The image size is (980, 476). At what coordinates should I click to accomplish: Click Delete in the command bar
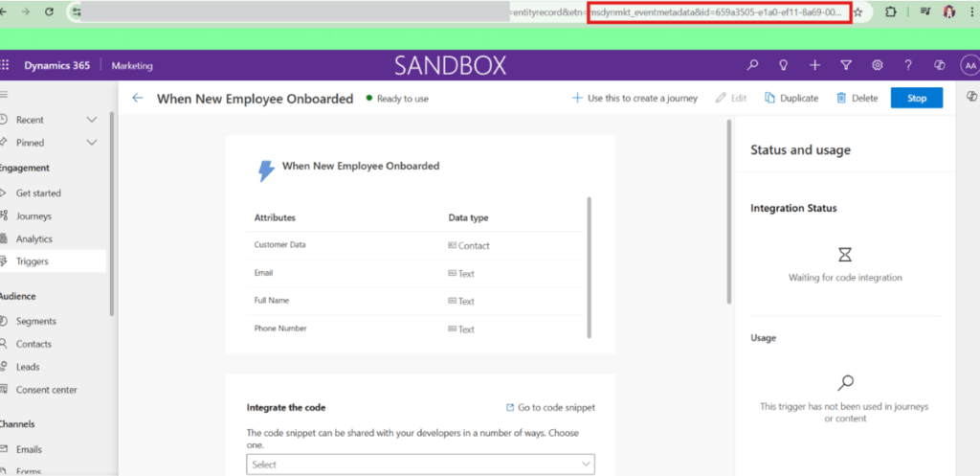point(857,98)
